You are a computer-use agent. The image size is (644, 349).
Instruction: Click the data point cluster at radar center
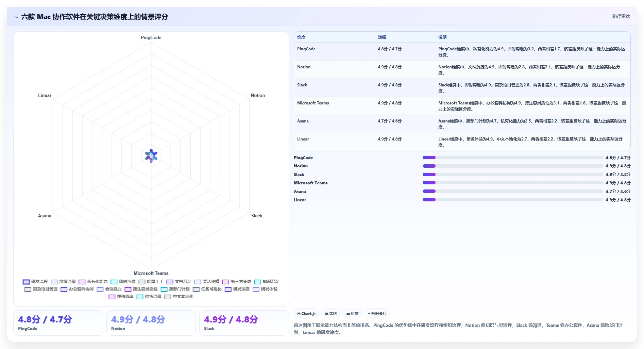(x=151, y=156)
